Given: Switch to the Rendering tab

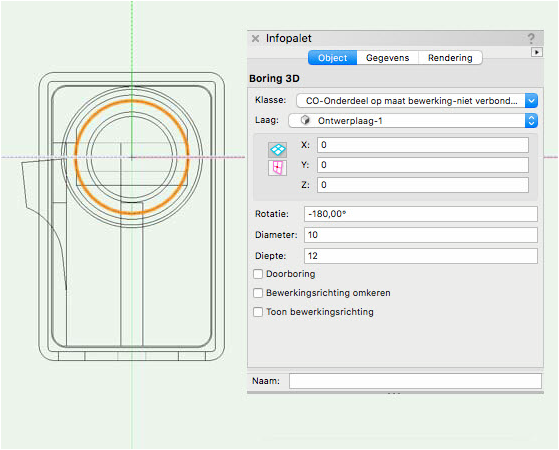Looking at the screenshot, I should 450,58.
